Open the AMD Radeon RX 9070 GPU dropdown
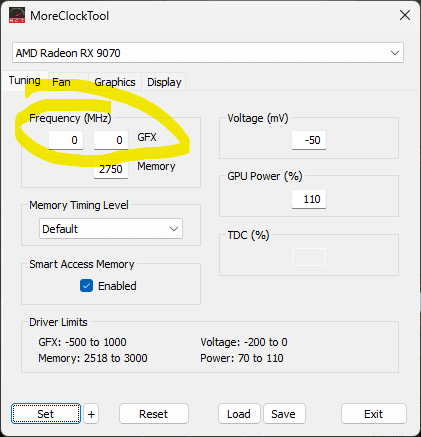 (208, 53)
